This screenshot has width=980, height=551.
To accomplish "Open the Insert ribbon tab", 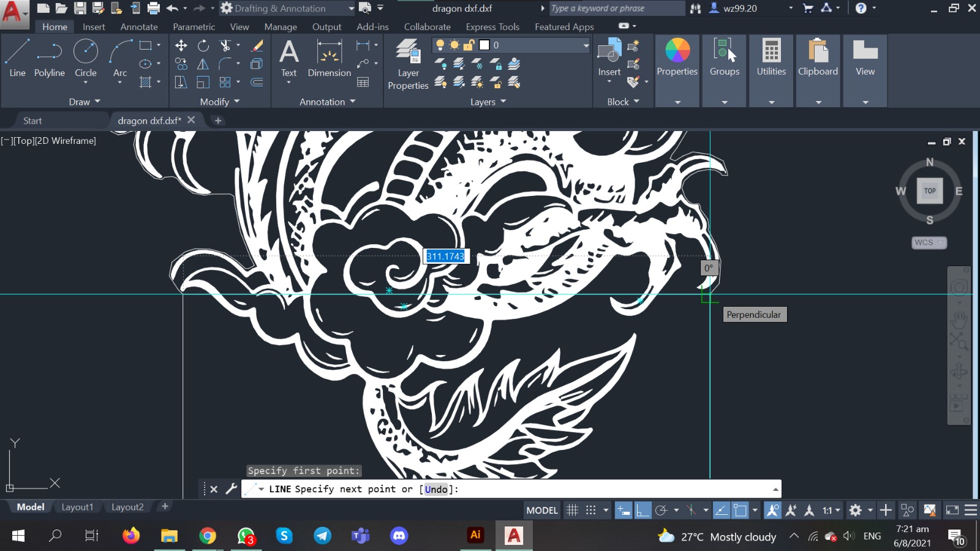I will coord(94,27).
